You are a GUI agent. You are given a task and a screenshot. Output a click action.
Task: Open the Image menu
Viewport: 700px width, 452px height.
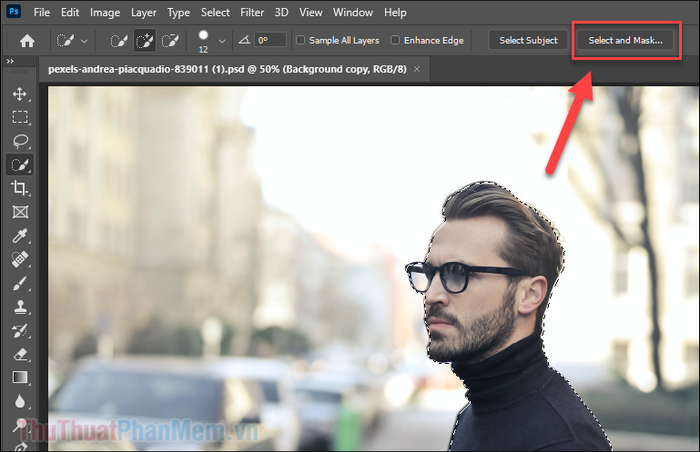[x=105, y=13]
